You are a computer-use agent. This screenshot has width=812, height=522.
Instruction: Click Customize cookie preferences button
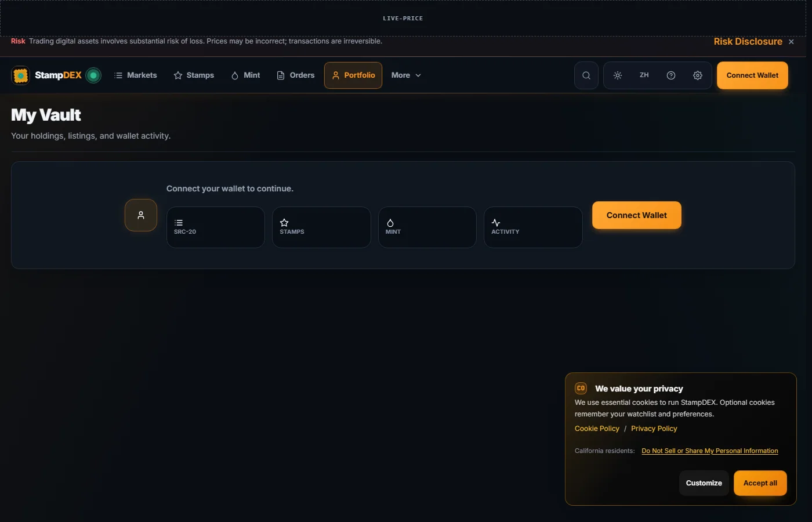click(x=704, y=483)
